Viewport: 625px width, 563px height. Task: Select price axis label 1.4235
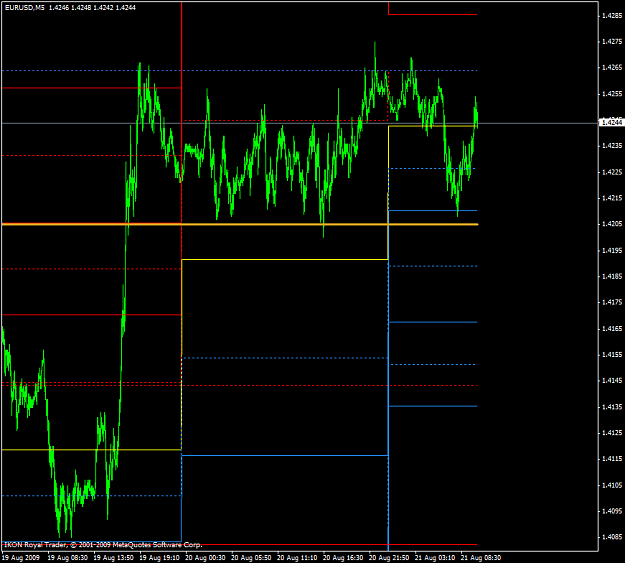pyautogui.click(x=612, y=146)
